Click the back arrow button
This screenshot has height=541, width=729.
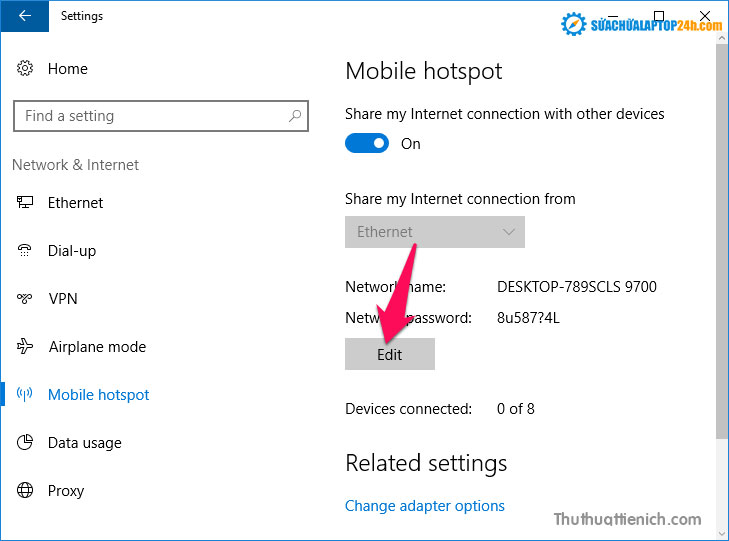(x=23, y=16)
